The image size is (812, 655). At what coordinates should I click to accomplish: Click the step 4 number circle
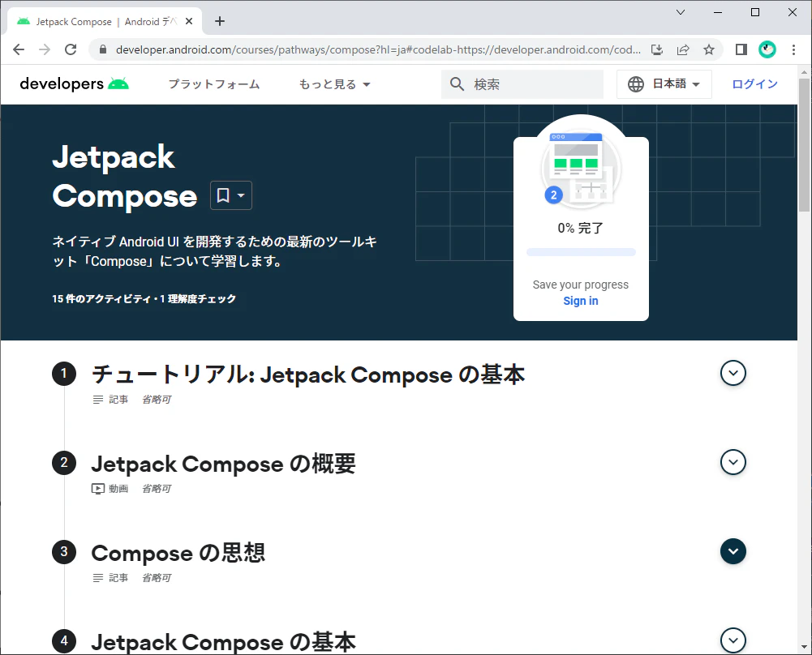(64, 641)
